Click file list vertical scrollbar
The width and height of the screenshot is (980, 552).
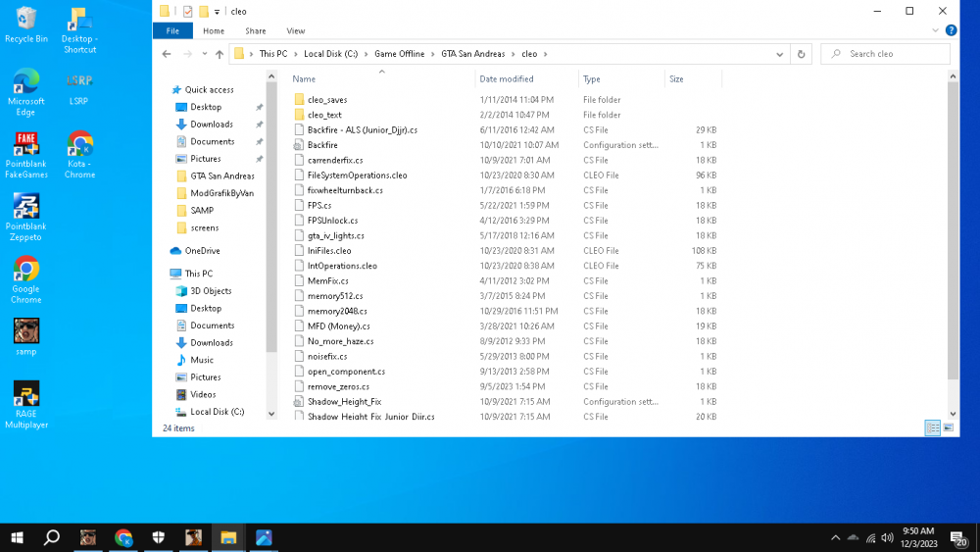click(953, 231)
